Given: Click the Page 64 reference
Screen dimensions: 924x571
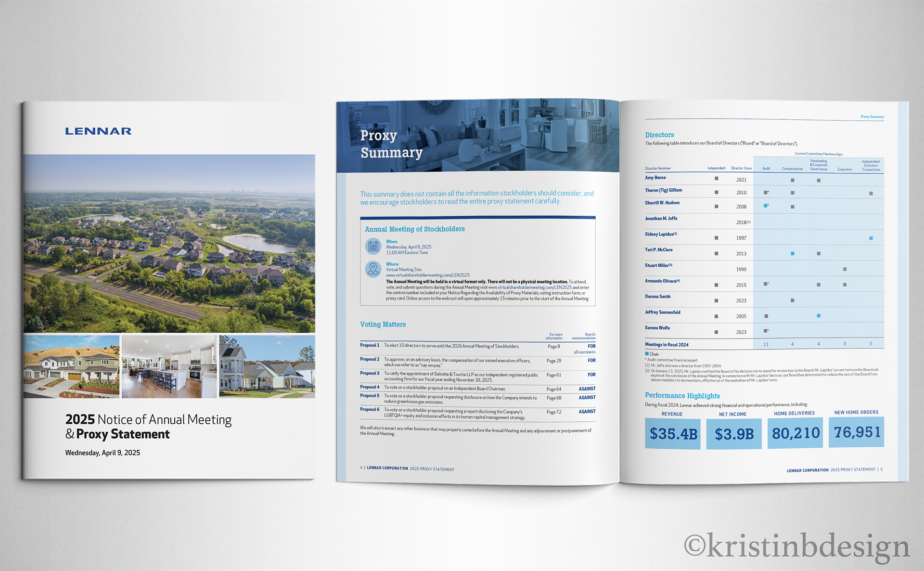Looking at the screenshot, I should (x=554, y=389).
